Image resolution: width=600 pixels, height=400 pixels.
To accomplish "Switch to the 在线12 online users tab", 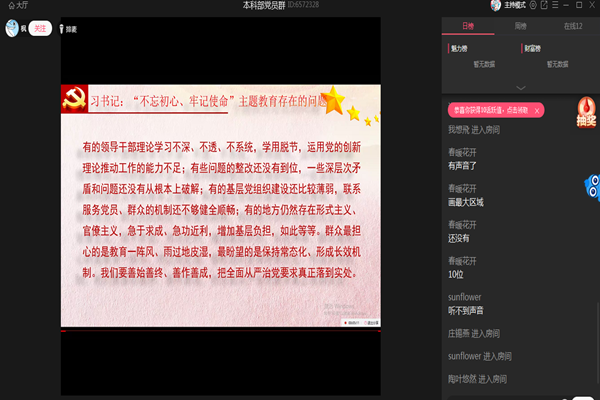I will pyautogui.click(x=573, y=26).
